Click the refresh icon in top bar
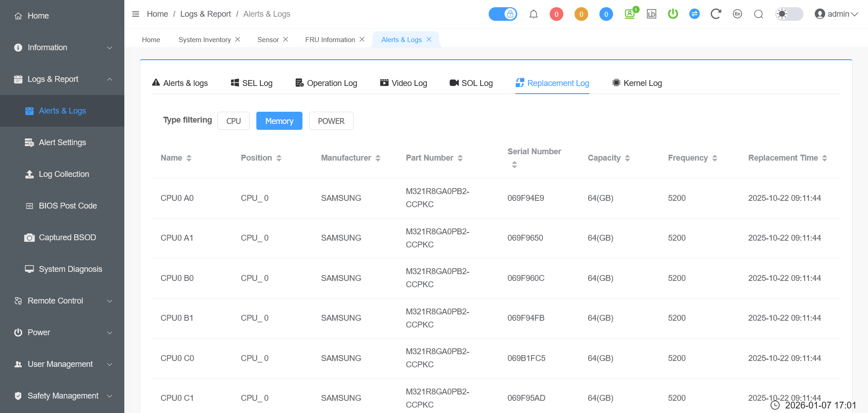 pyautogui.click(x=715, y=14)
